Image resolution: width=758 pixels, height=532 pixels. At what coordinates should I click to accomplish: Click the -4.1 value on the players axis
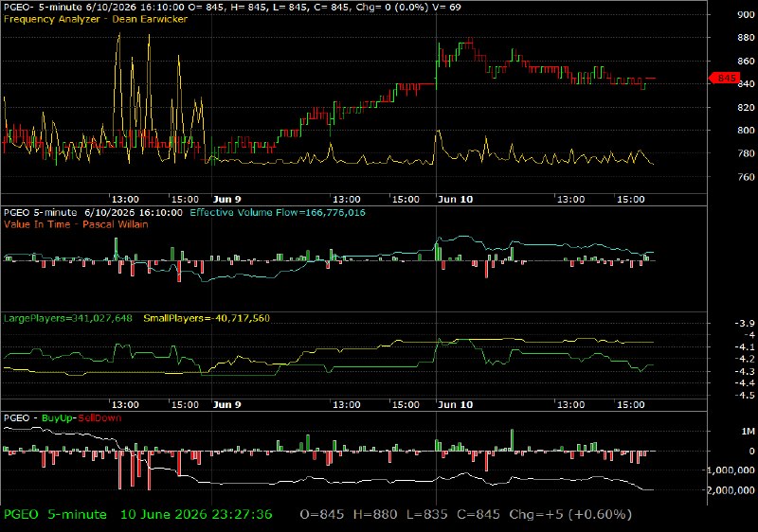[x=745, y=346]
